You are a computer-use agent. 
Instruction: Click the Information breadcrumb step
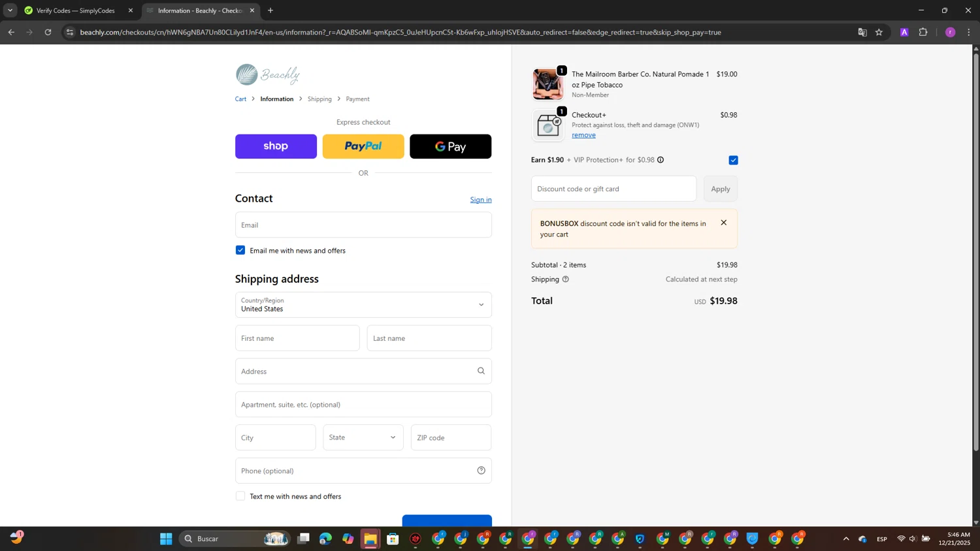277,99
